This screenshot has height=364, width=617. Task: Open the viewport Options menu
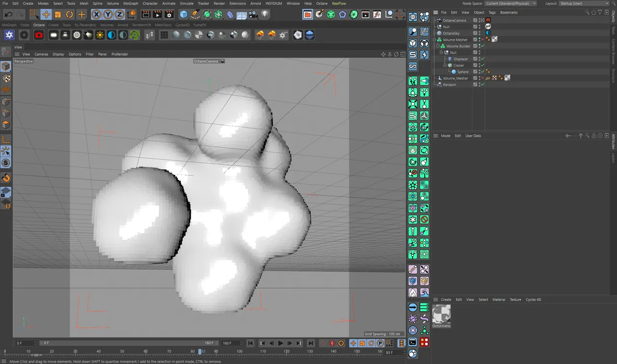[75, 54]
